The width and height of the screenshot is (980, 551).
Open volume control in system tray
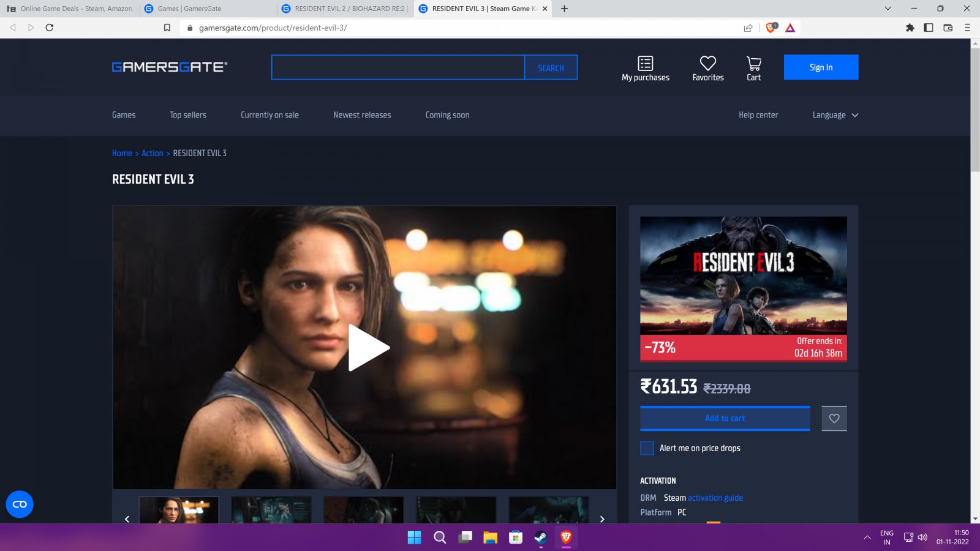pyautogui.click(x=923, y=538)
